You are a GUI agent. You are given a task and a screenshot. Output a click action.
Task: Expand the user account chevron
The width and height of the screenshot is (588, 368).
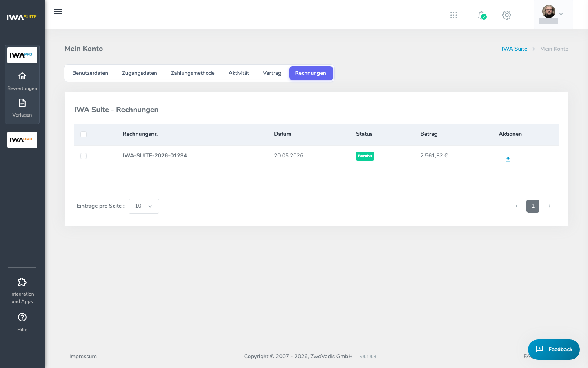[x=561, y=14]
